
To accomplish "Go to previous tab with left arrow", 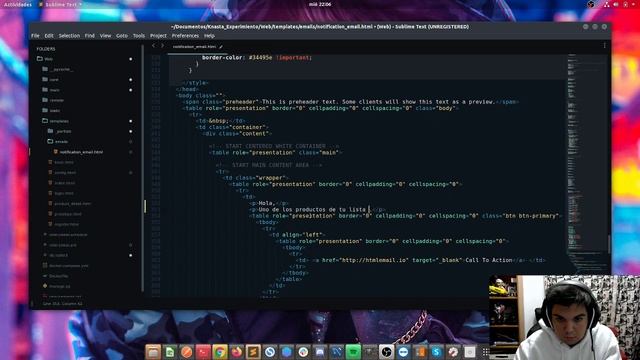I will (x=154, y=46).
